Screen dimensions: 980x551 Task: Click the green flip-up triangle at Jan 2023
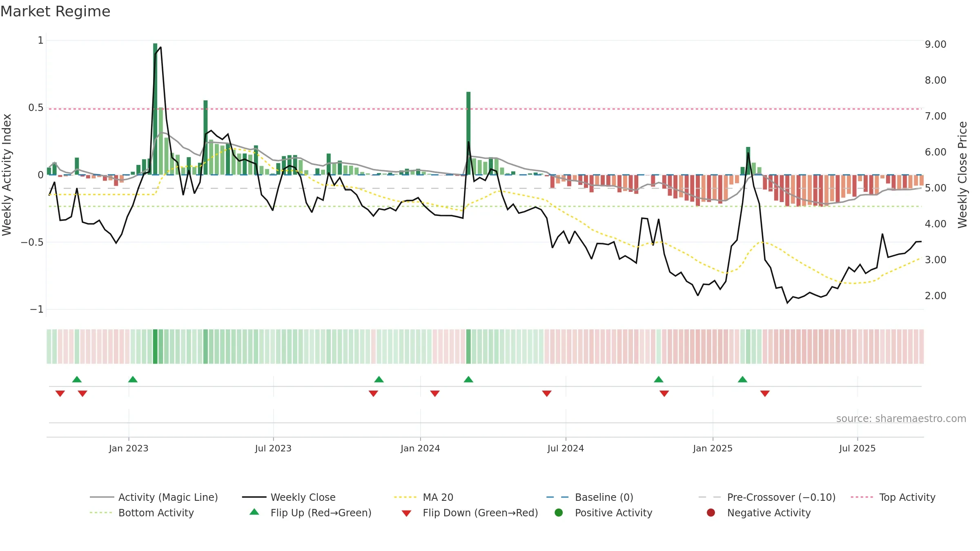(x=133, y=379)
